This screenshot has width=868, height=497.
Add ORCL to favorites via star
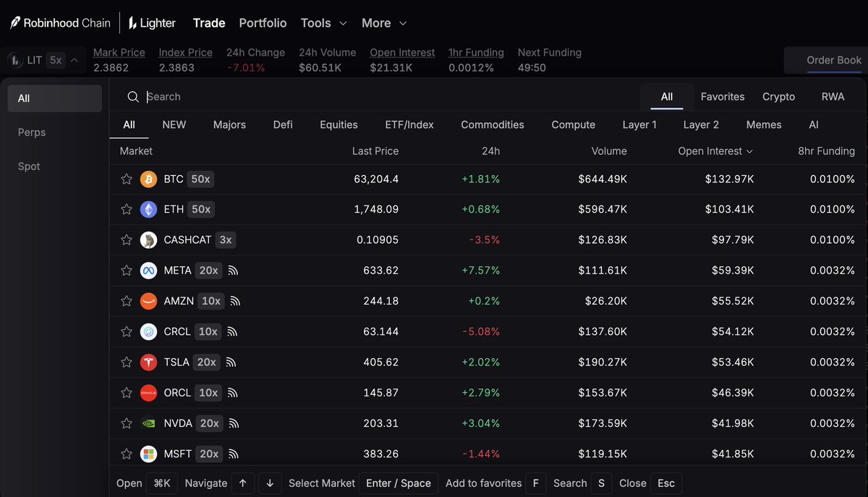coord(127,393)
